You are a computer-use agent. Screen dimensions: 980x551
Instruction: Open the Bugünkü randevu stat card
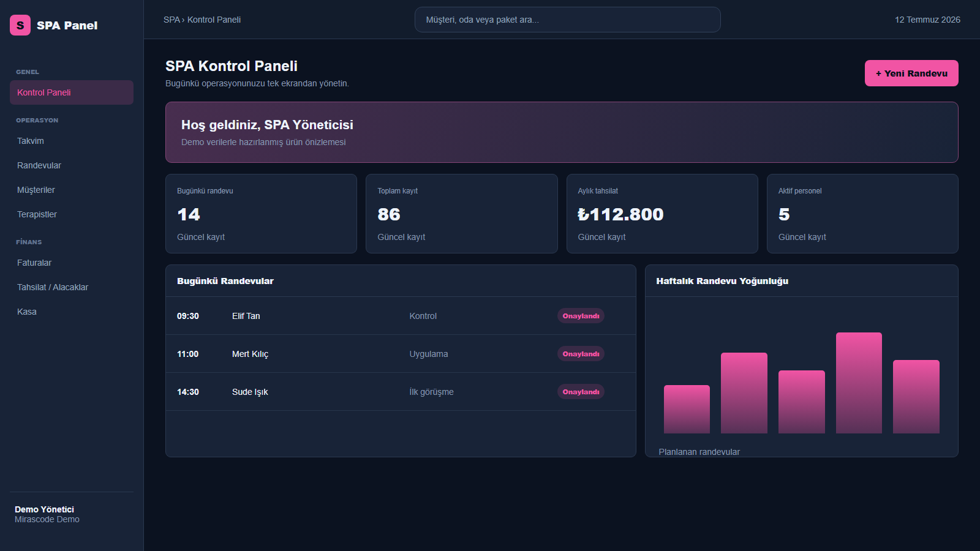pyautogui.click(x=261, y=214)
